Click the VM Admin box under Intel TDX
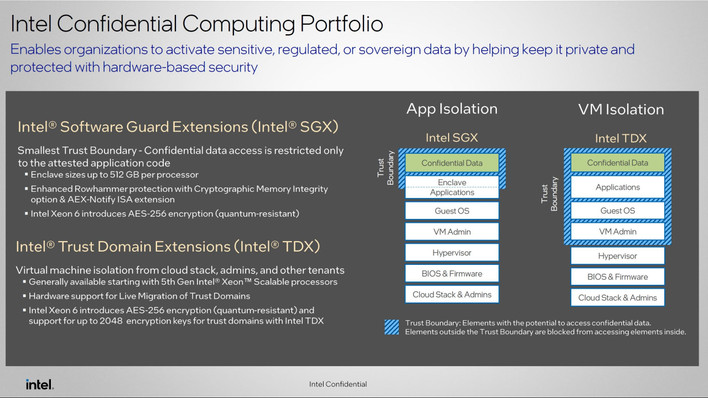This screenshot has height=398, width=708. tap(618, 231)
